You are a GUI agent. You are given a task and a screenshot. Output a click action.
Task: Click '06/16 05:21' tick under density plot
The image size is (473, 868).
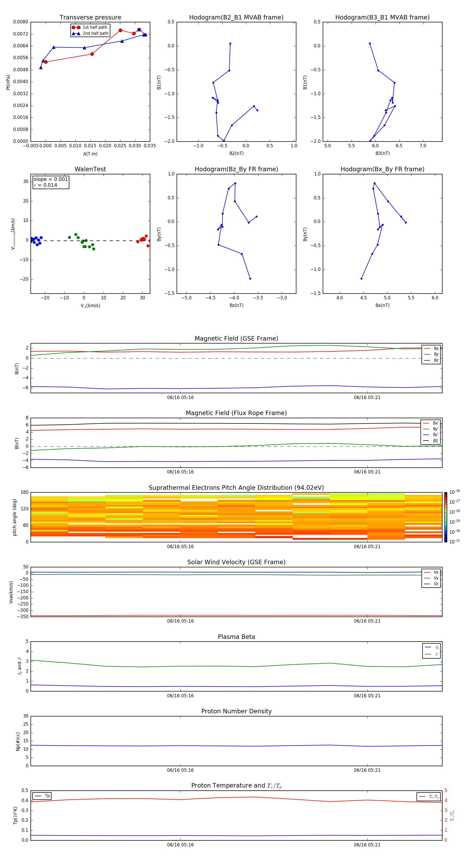point(367,770)
